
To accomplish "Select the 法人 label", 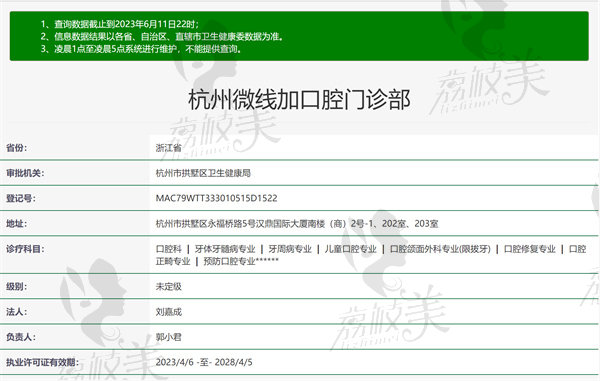I will (x=16, y=312).
